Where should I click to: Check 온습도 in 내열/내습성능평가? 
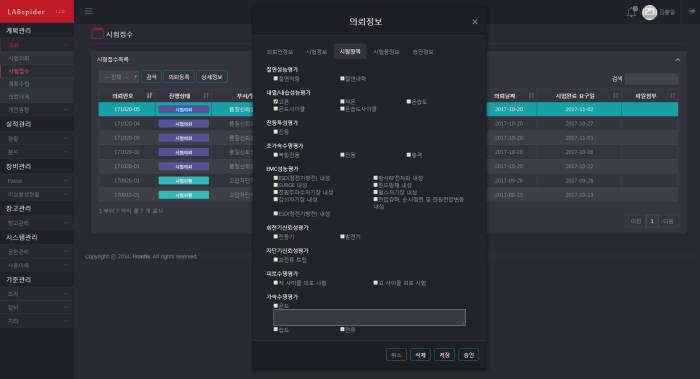[408, 102]
